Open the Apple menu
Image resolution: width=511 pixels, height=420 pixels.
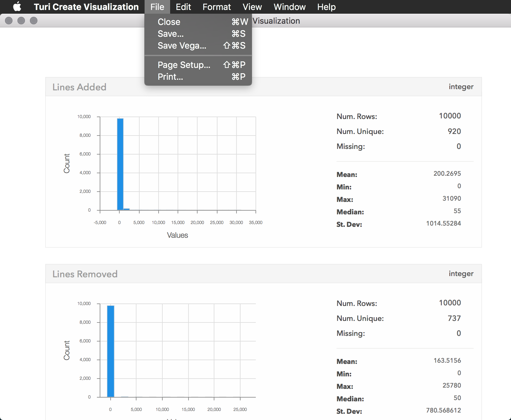click(17, 7)
